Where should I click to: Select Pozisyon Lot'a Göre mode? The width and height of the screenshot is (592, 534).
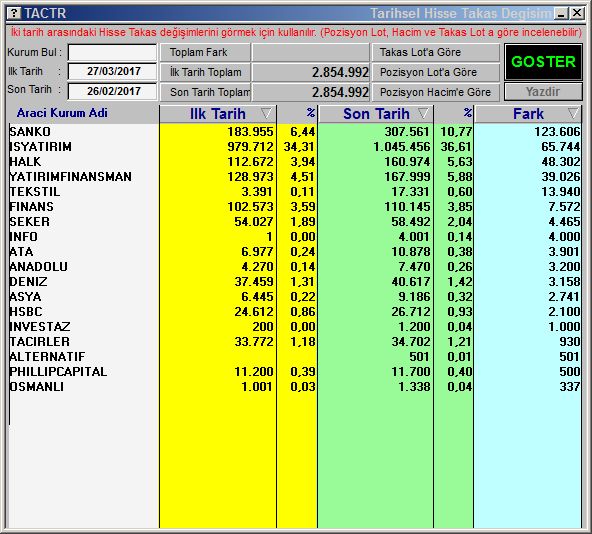coord(436,72)
